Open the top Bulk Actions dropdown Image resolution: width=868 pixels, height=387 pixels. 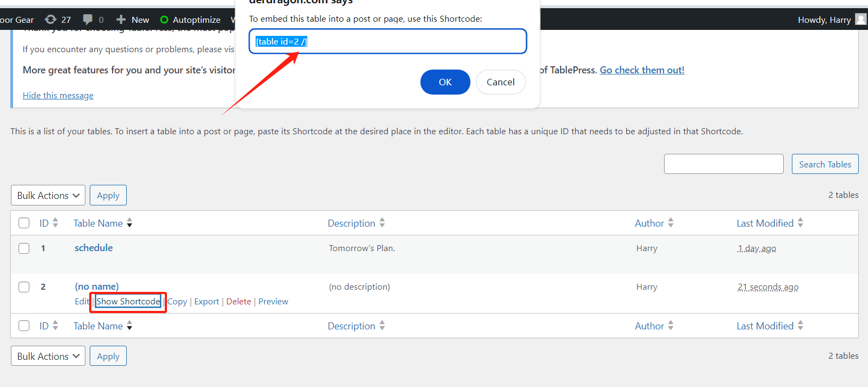click(48, 196)
